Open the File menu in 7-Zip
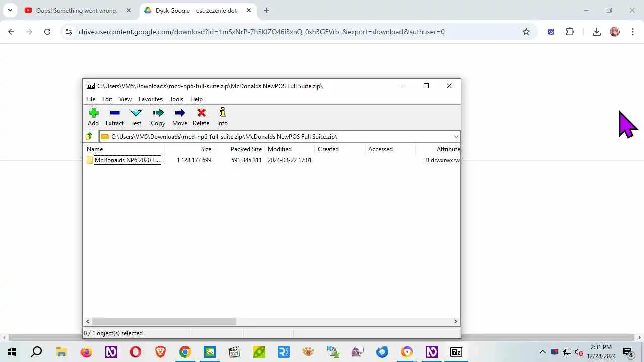 pos(91,99)
